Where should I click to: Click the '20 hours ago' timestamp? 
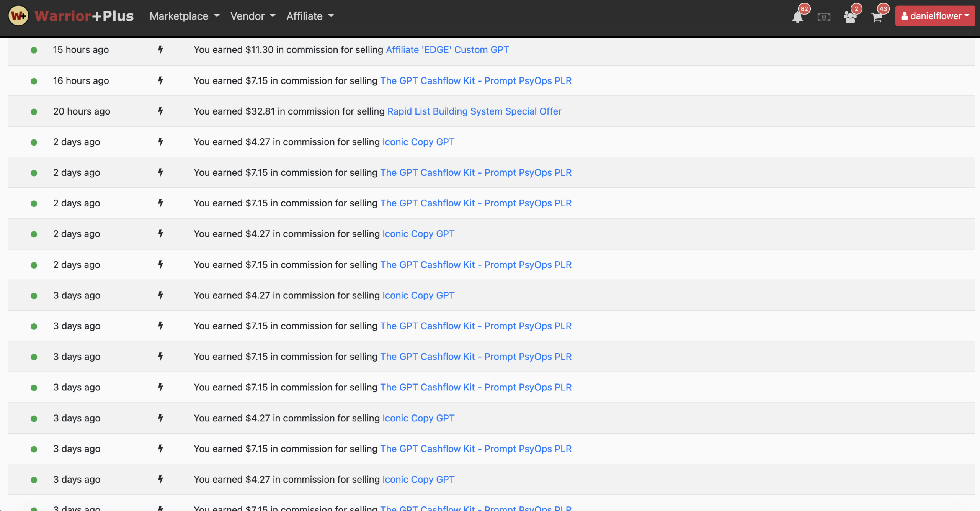pyautogui.click(x=82, y=111)
